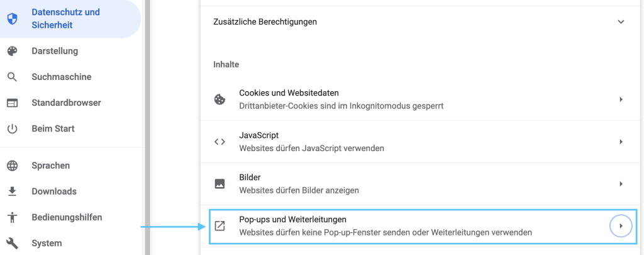Click the power icon next to Beim Start
Viewport: 644px width, 255px height.
click(x=12, y=128)
